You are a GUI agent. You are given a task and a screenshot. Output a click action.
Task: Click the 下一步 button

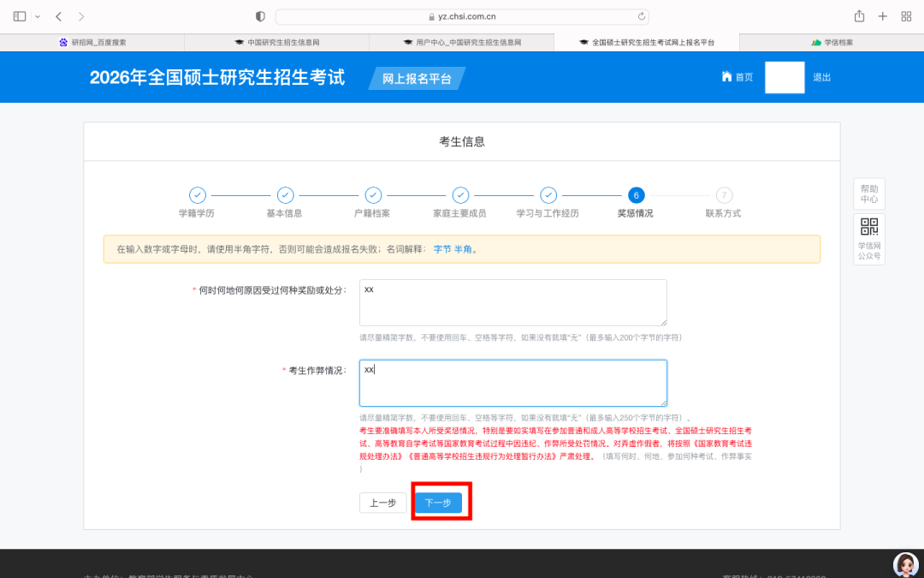coord(438,503)
